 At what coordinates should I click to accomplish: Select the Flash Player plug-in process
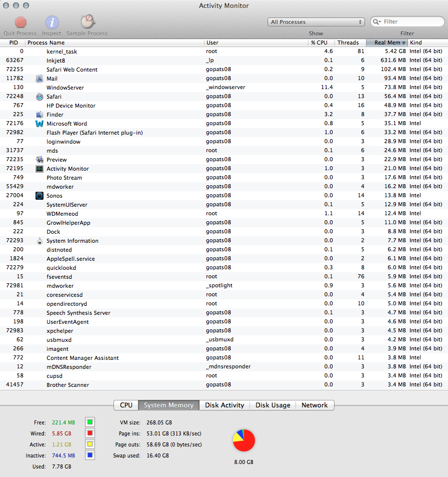click(224, 132)
